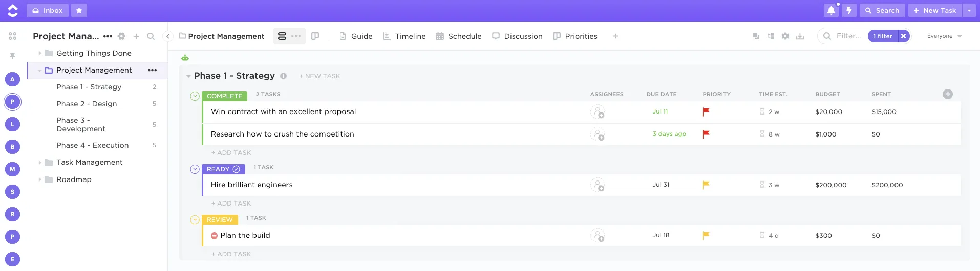Viewport: 980px width, 271px height.
Task: Click the sidebar plus add icon
Action: coord(136,36)
